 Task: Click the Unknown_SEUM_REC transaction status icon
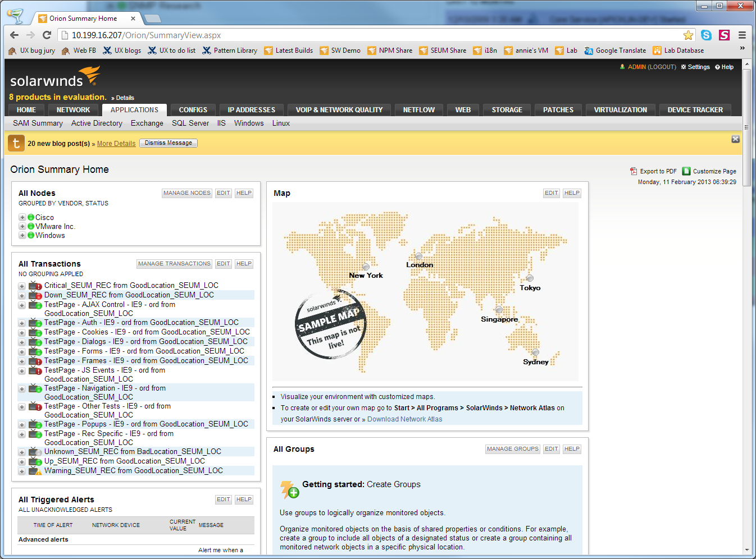pos(35,452)
